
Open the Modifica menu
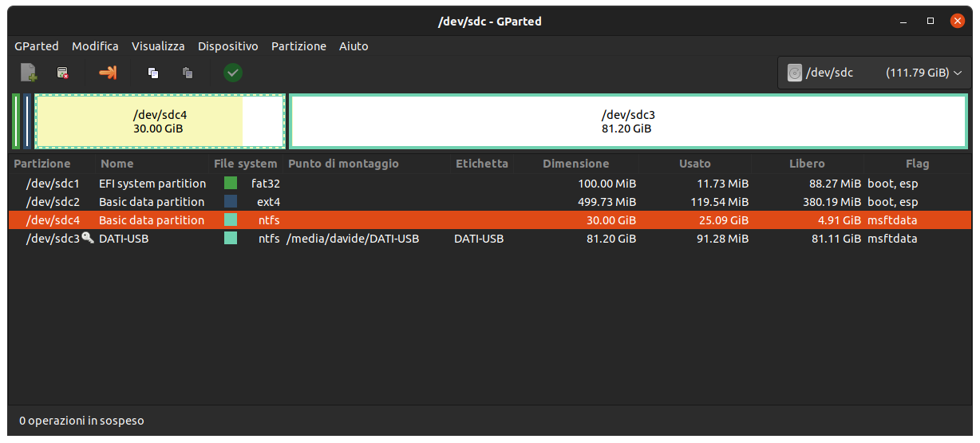[95, 46]
